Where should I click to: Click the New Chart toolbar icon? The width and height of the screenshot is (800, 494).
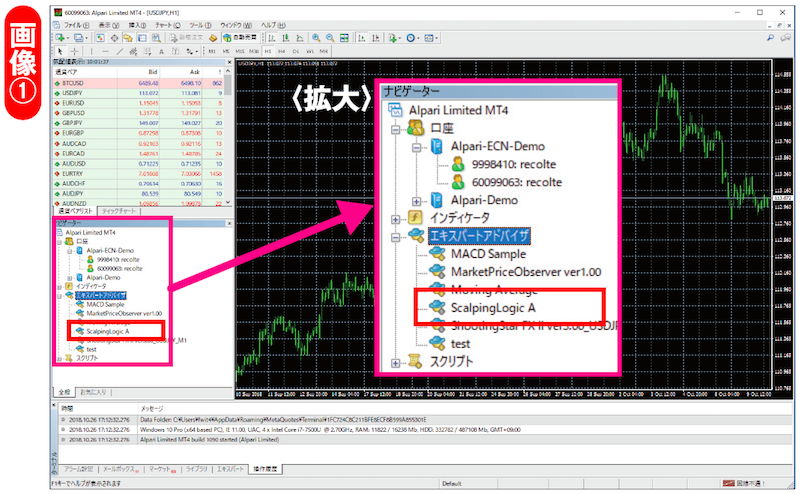pyautogui.click(x=60, y=38)
